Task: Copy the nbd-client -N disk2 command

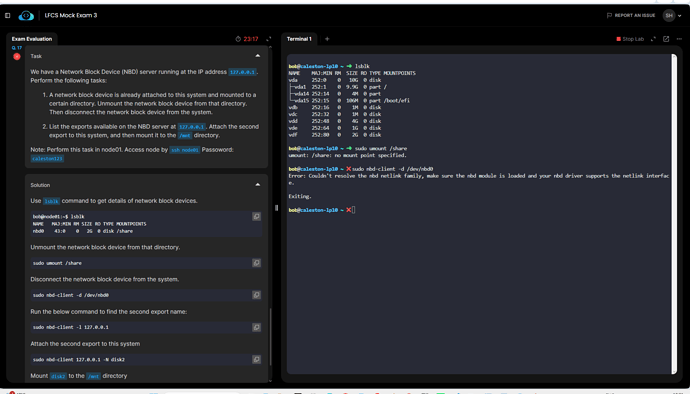Action: click(256, 359)
